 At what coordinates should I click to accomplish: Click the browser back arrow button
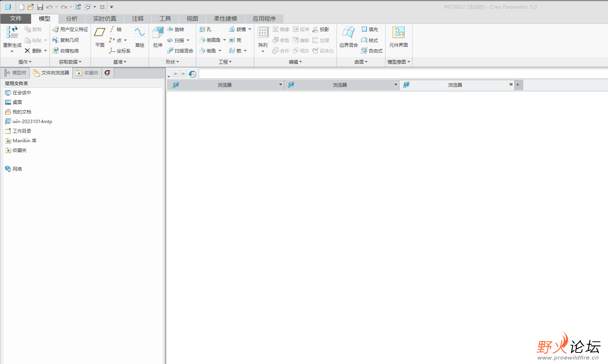176,74
